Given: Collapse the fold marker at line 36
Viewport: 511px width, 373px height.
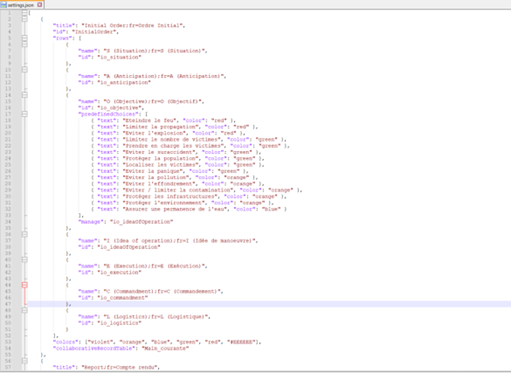Looking at the screenshot, I should (25, 234).
